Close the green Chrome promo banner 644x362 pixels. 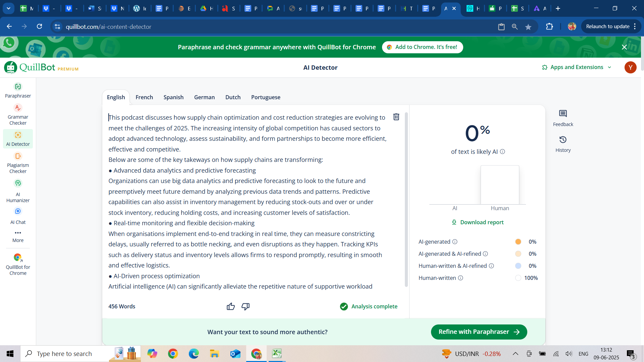click(624, 47)
